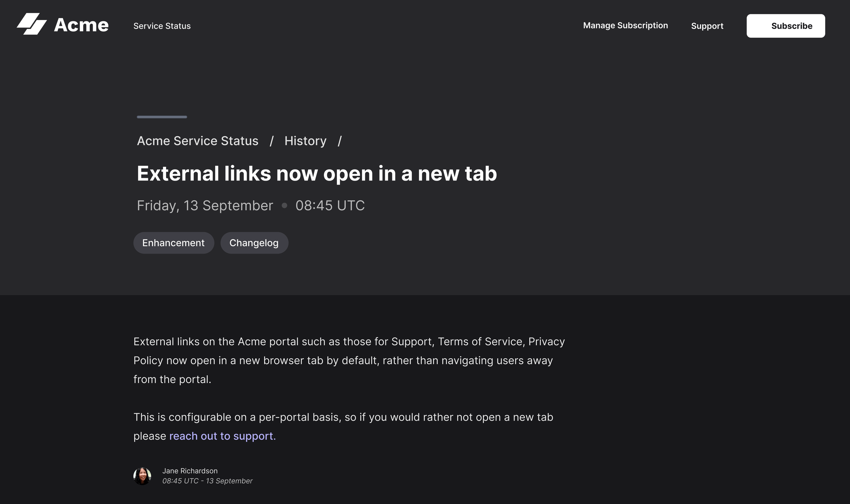Click the Friday, 13 September date text
The image size is (850, 504).
[204, 206]
